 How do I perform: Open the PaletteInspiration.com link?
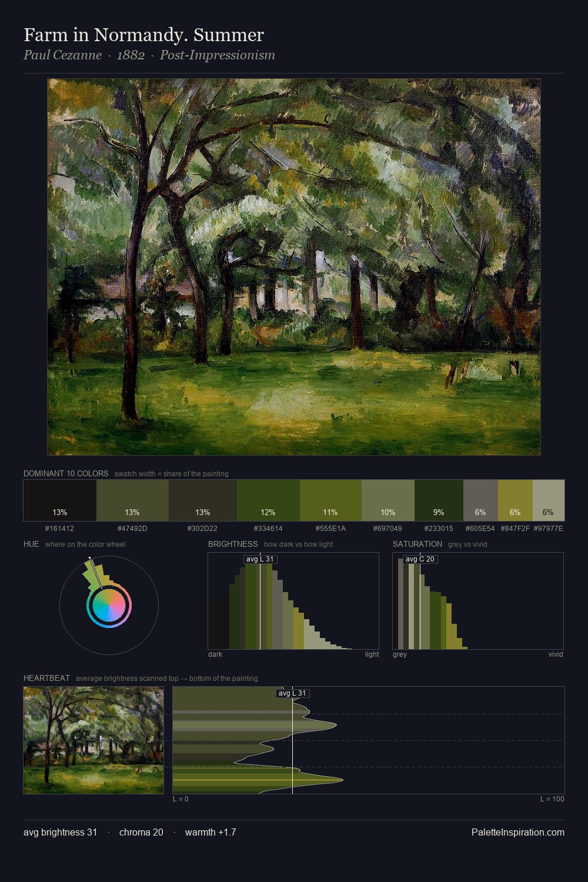[518, 832]
